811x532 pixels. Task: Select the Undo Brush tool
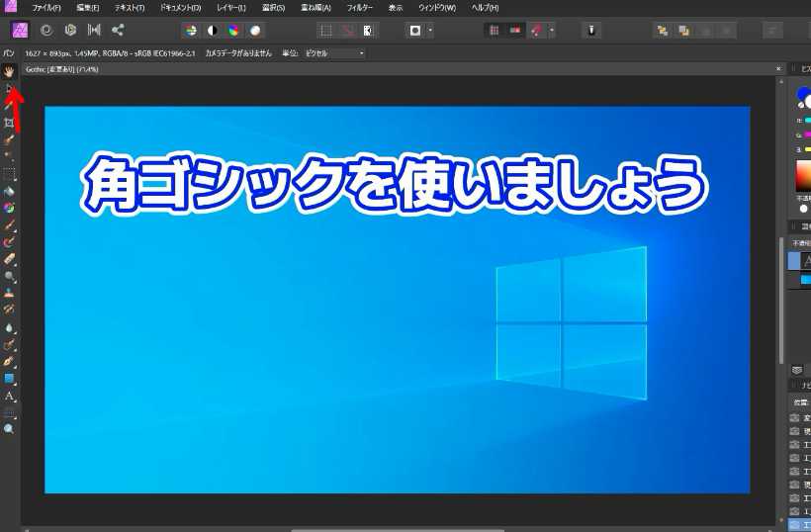(9, 310)
